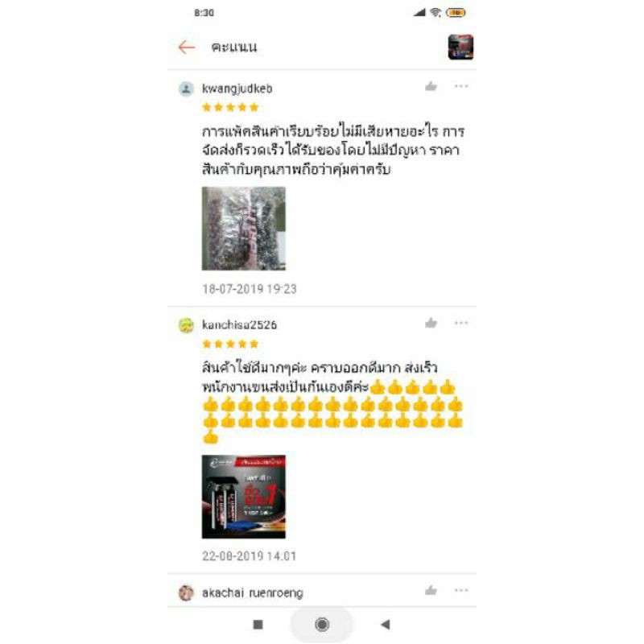View kwangjudkeb's profile avatar
Screen dimensions: 644x644
[x=186, y=89]
